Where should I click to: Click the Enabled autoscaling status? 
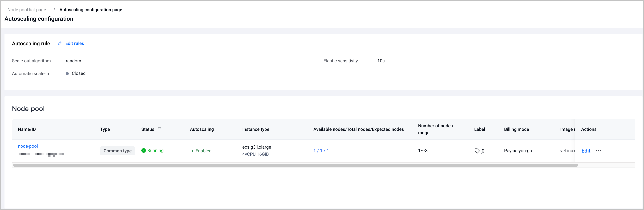[x=202, y=151]
